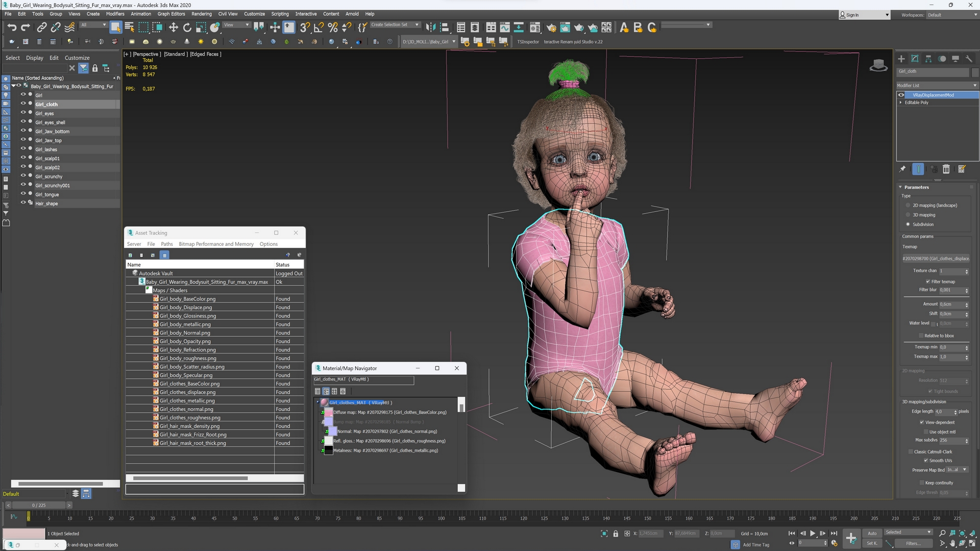Toggle the View-dependent checkbox
Viewport: 980px width, 551px height.
(x=922, y=422)
